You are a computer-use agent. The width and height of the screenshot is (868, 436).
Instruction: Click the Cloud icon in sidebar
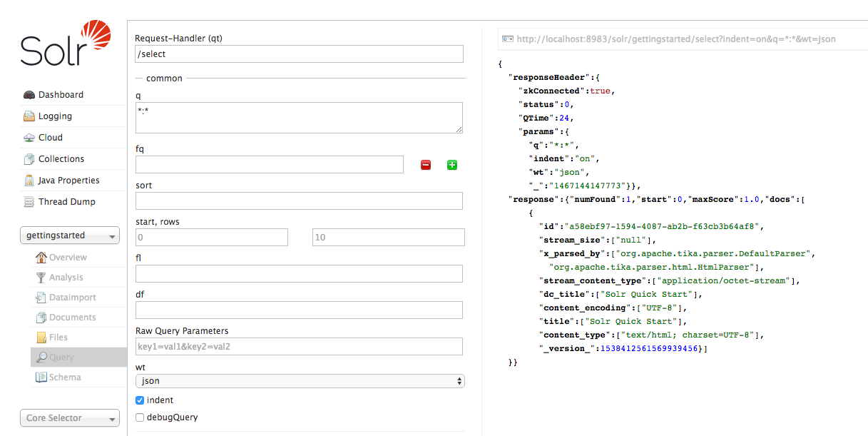point(29,138)
